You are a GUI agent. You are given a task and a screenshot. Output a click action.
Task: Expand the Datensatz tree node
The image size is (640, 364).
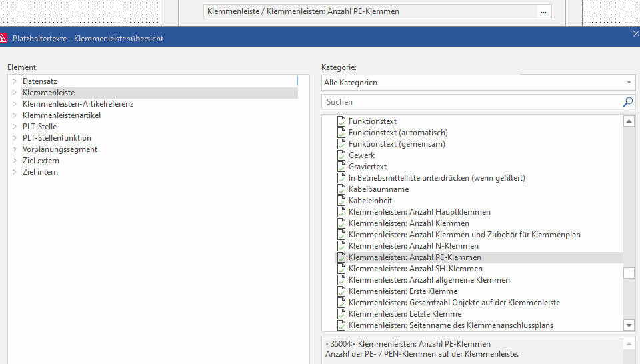(14, 81)
